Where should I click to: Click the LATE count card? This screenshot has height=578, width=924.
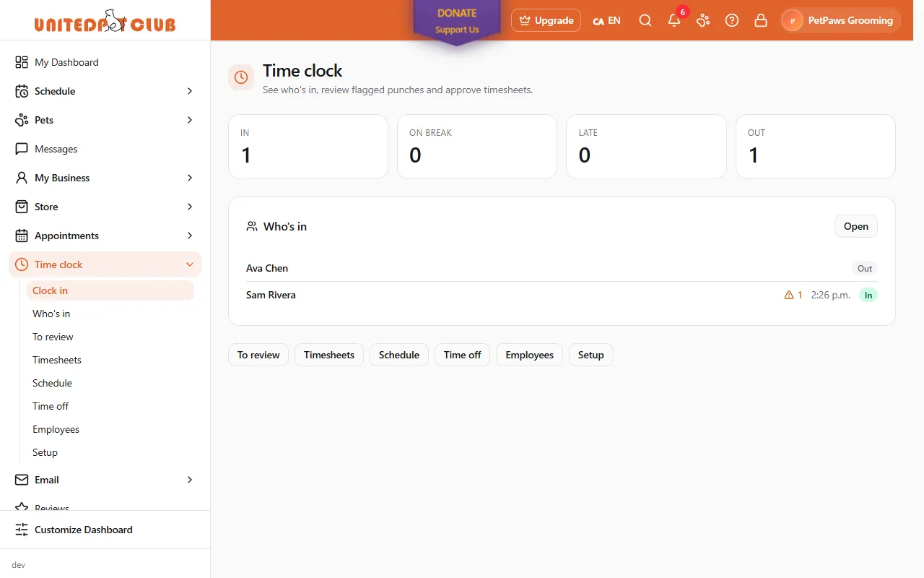646,147
